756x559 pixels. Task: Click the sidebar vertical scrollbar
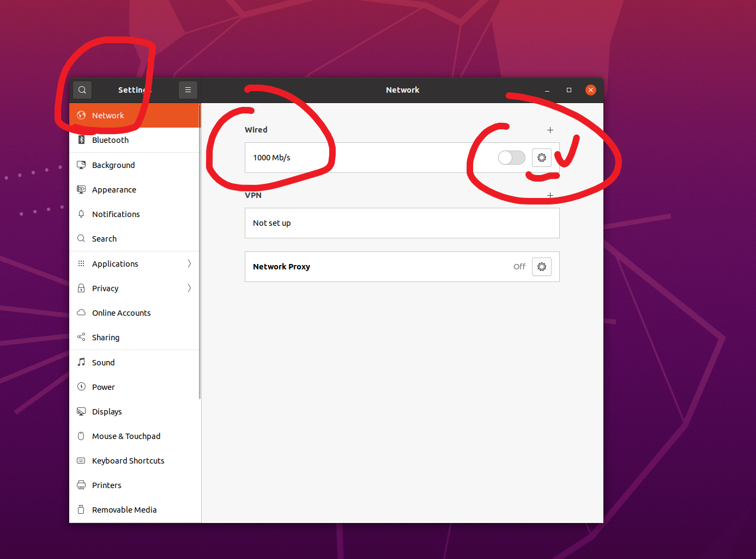[199, 251]
